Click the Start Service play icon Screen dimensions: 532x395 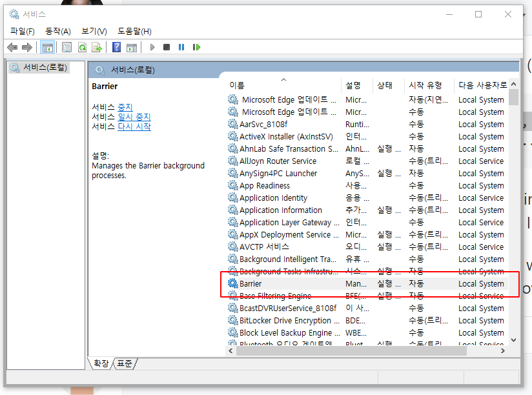click(x=152, y=47)
